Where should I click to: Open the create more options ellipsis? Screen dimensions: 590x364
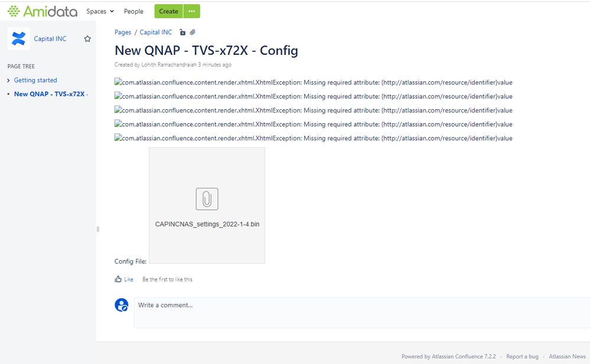[x=191, y=11]
